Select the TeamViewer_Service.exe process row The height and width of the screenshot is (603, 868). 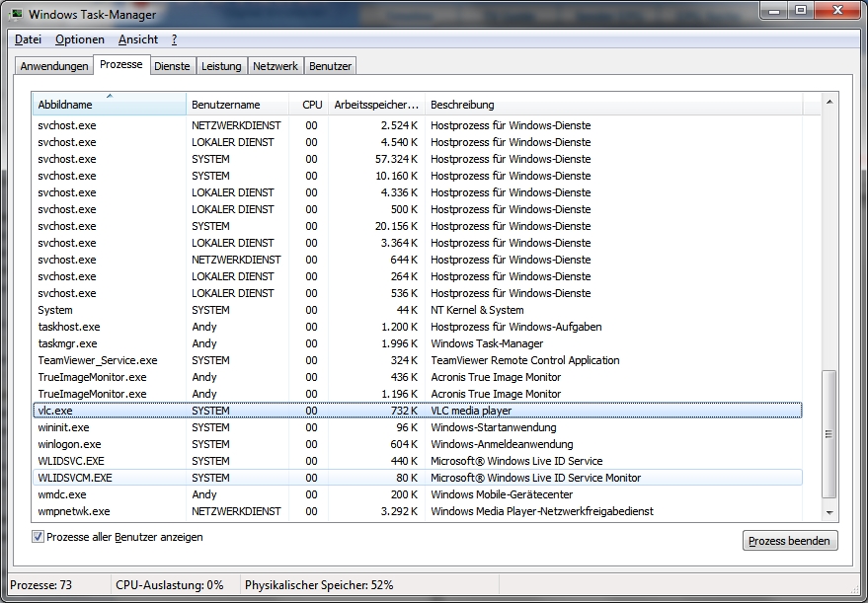[x=96, y=360]
